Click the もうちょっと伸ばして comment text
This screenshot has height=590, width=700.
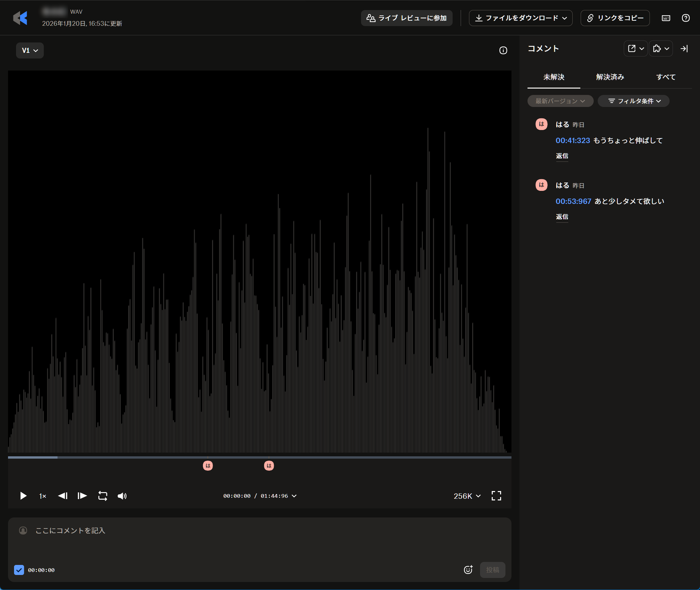point(628,140)
